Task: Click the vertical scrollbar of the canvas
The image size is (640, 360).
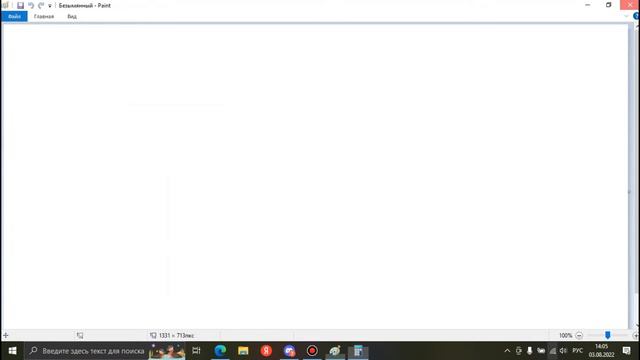Action: (x=636, y=176)
